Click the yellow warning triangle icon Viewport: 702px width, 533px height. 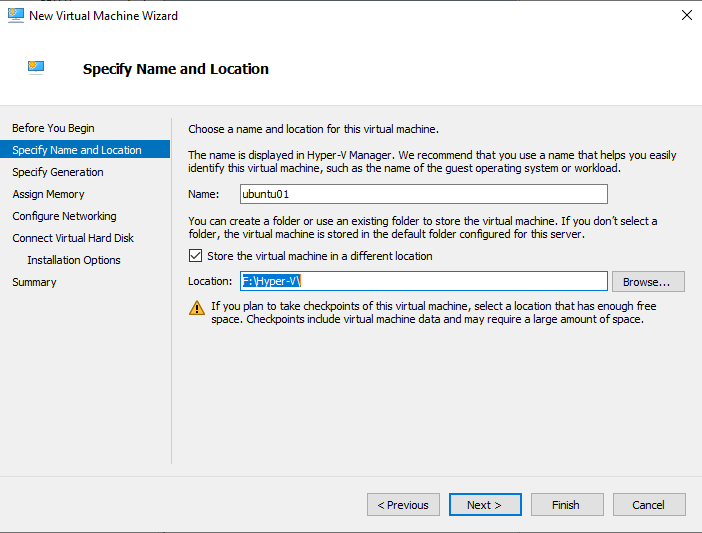pyautogui.click(x=197, y=308)
